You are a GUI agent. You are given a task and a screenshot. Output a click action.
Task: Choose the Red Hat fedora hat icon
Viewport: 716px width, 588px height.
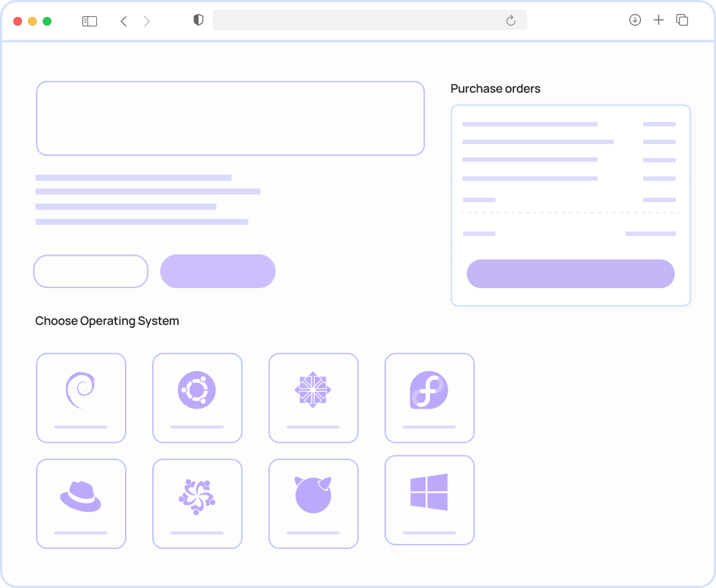[x=81, y=496]
